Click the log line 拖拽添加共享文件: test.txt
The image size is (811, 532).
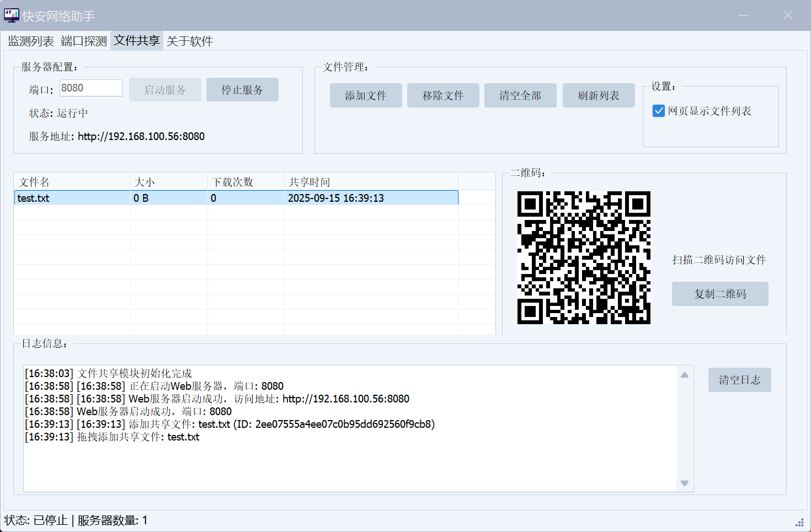(x=112, y=437)
